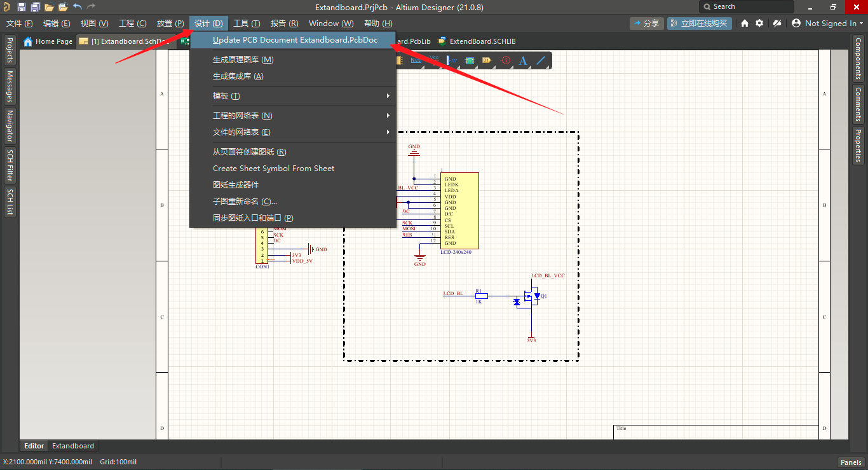
Task: Open the 帮助 (H) menu
Action: tap(378, 24)
